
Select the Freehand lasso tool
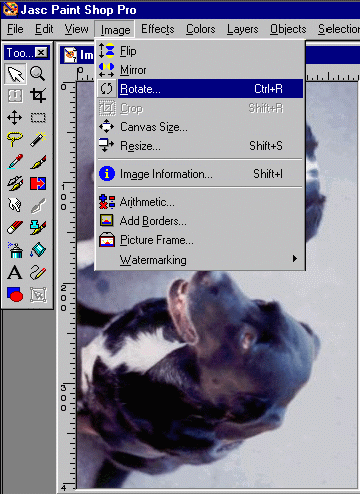15,140
